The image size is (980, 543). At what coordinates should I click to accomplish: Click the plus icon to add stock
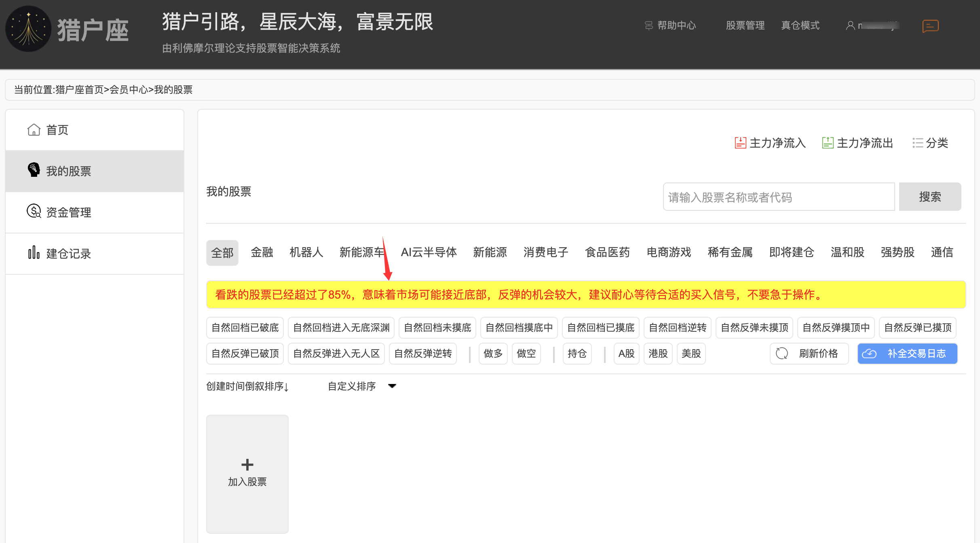point(247,465)
